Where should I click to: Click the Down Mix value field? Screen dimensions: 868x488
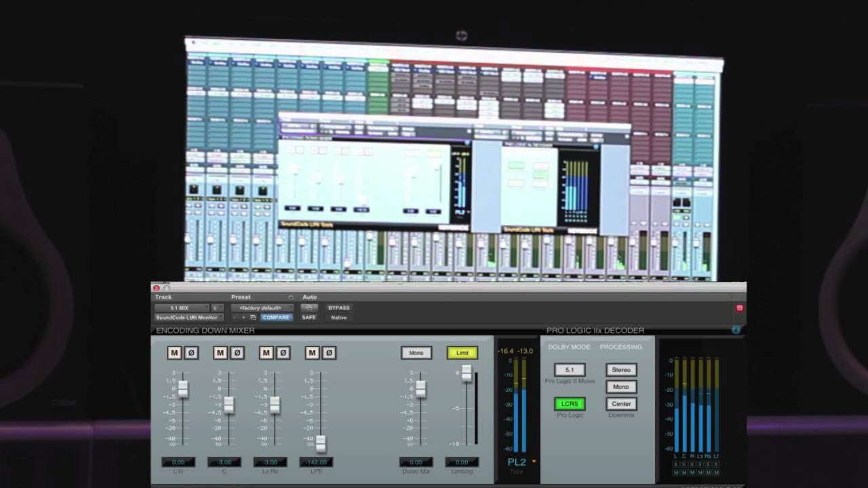point(416,462)
